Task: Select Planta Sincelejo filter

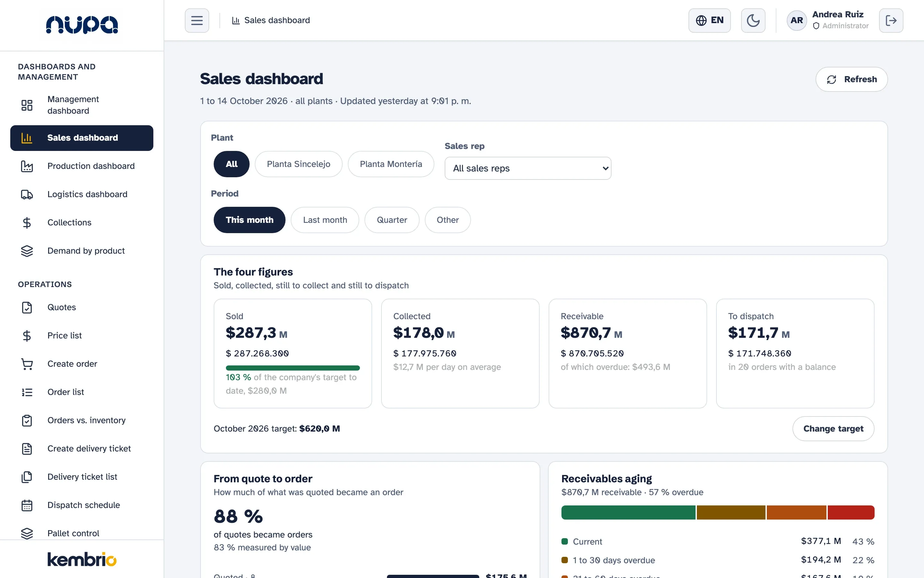Action: pyautogui.click(x=299, y=164)
